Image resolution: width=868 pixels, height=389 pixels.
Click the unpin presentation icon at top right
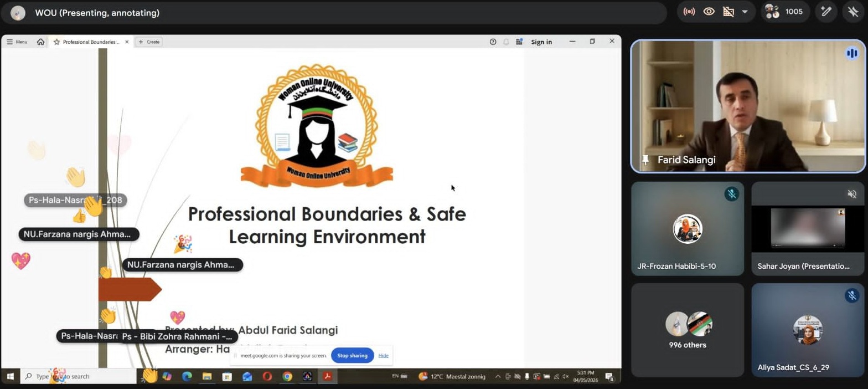[853, 12]
